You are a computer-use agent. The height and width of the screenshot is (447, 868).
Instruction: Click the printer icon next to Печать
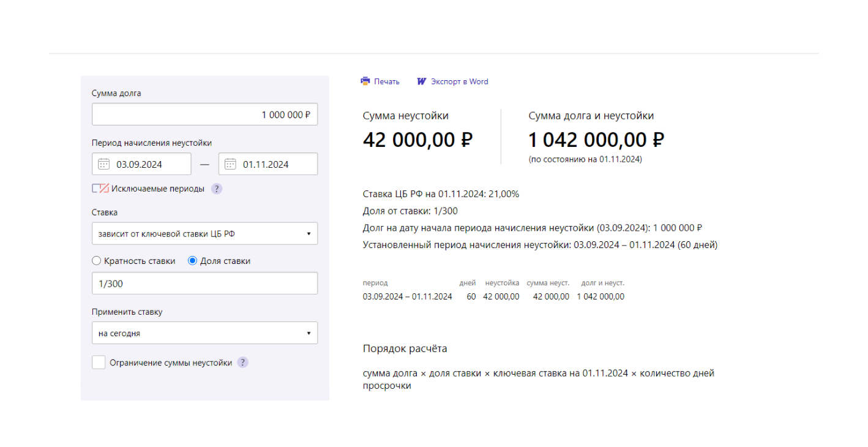tap(365, 81)
